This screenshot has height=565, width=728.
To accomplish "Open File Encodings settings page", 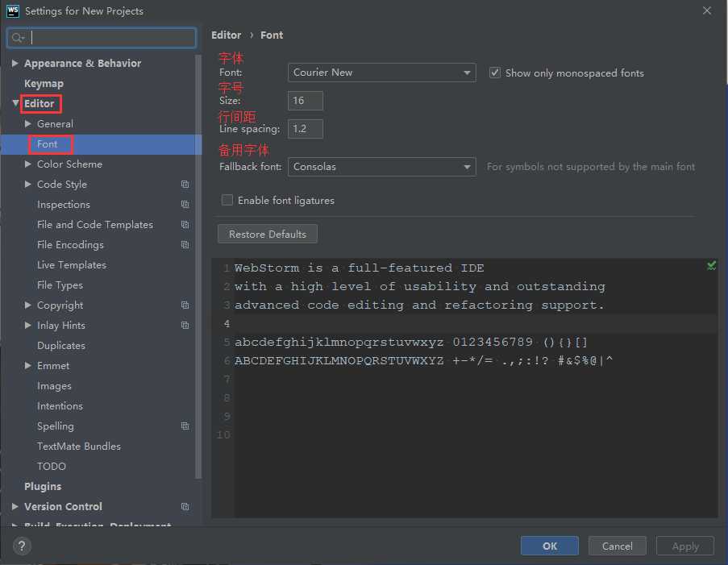I will [71, 245].
